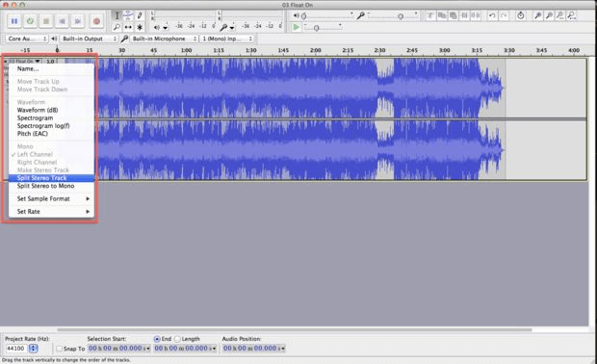
Task: Open the Built-in Output device dropdown
Action: tap(89, 39)
